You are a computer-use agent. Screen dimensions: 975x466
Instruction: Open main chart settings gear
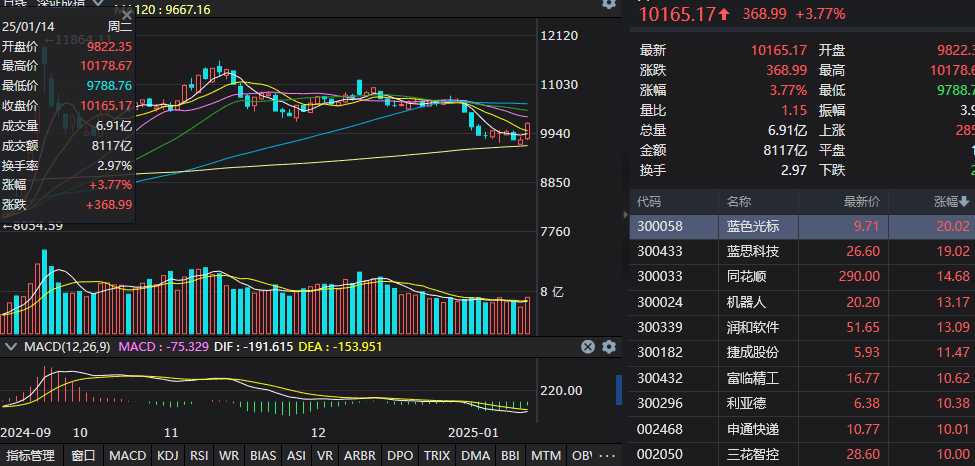pyautogui.click(x=609, y=4)
